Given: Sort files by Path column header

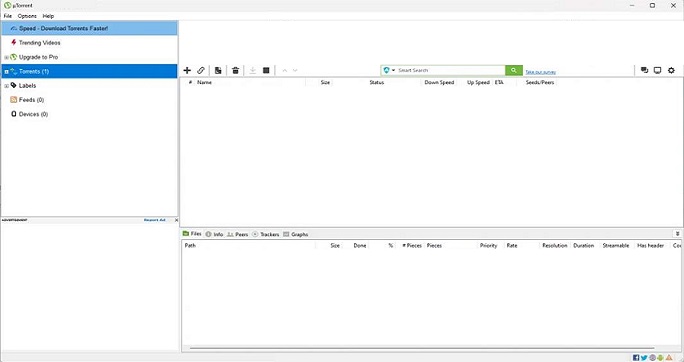Looking at the screenshot, I should tap(190, 246).
